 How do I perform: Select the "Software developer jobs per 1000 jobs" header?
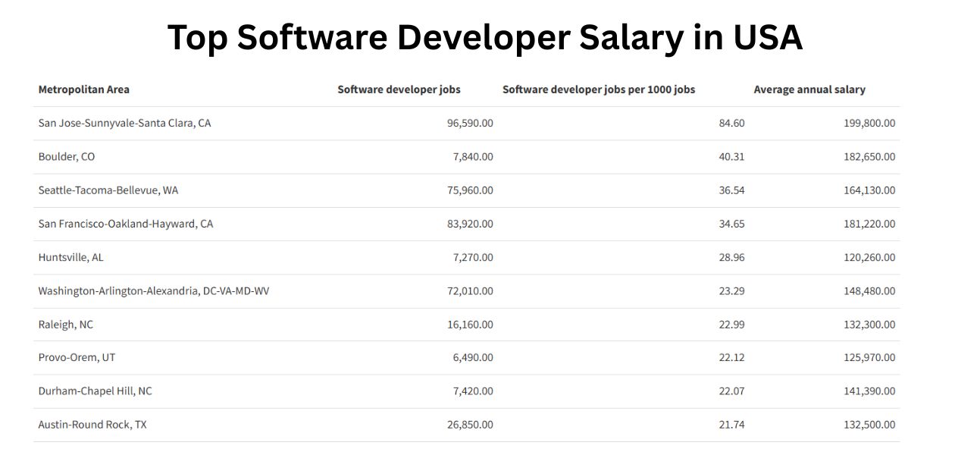tap(598, 89)
